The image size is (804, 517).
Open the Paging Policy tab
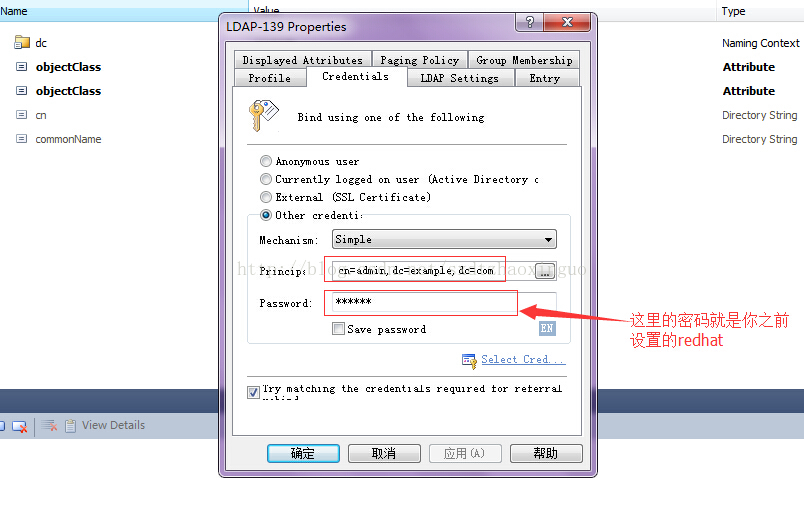[x=420, y=60]
